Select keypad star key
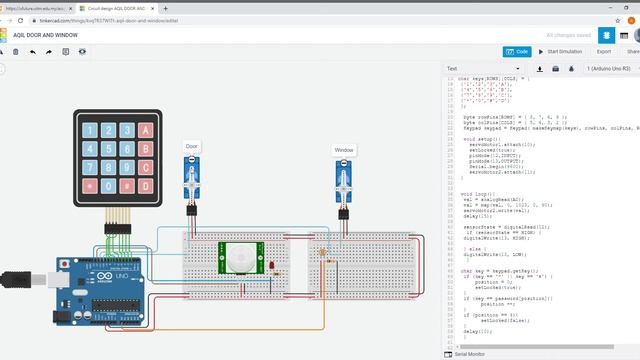640x360 pixels. click(x=90, y=186)
